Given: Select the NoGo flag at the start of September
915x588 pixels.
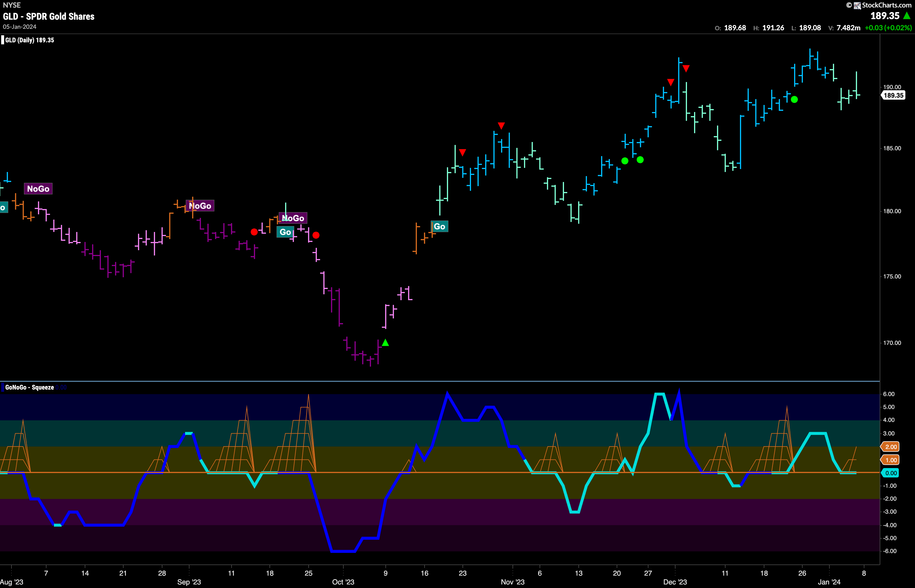Looking at the screenshot, I should [x=200, y=206].
